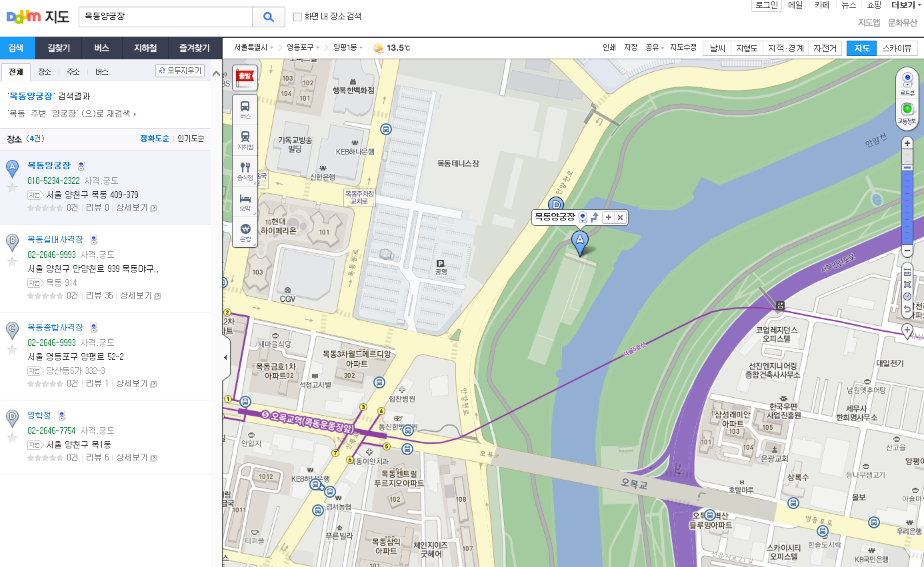Show lodging with 숙박 map icon
Image resolution: width=924 pixels, height=567 pixels.
click(x=245, y=201)
